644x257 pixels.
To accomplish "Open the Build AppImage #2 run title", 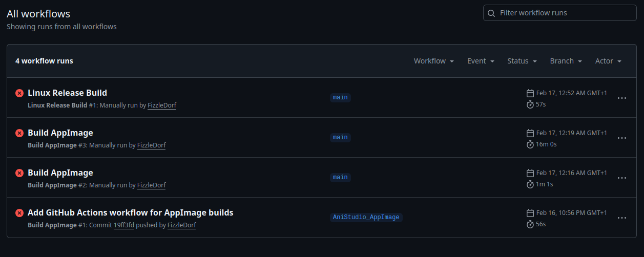I will click(60, 173).
